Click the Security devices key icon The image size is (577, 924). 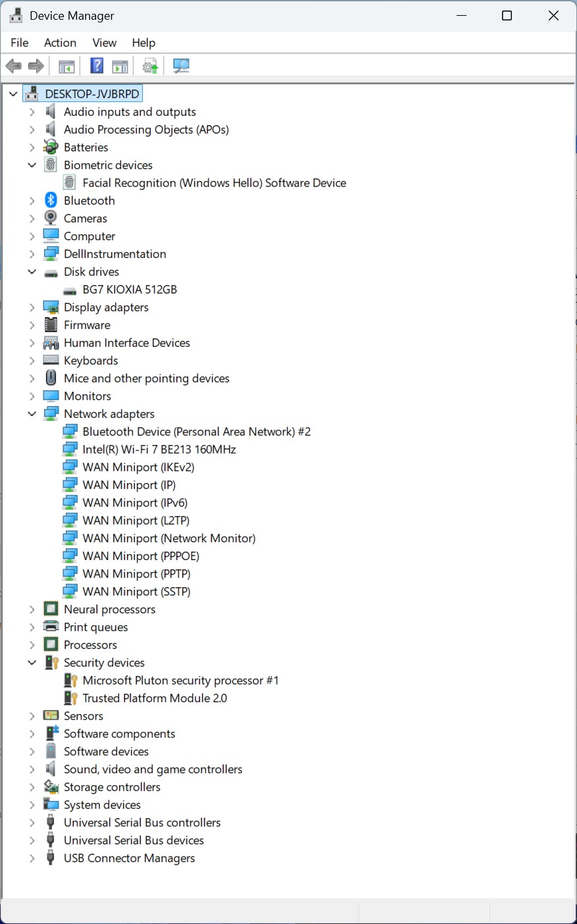(x=51, y=662)
